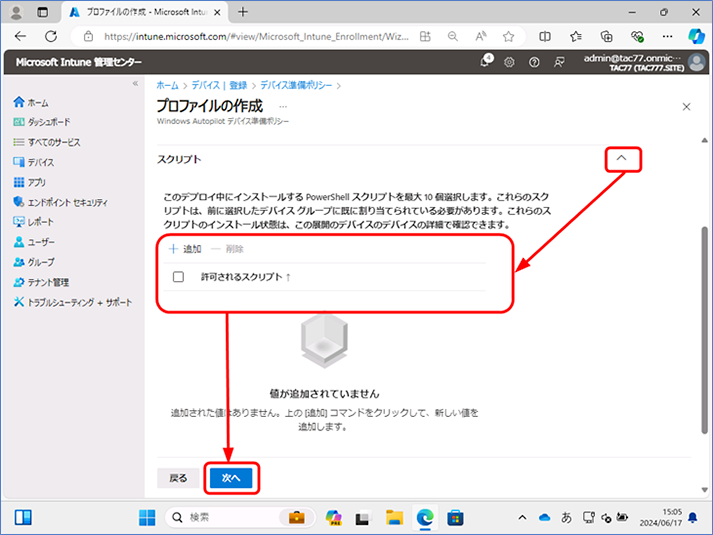Click the 削除 (Delete) script button
Viewport: 713px width, 535px height.
pyautogui.click(x=227, y=249)
